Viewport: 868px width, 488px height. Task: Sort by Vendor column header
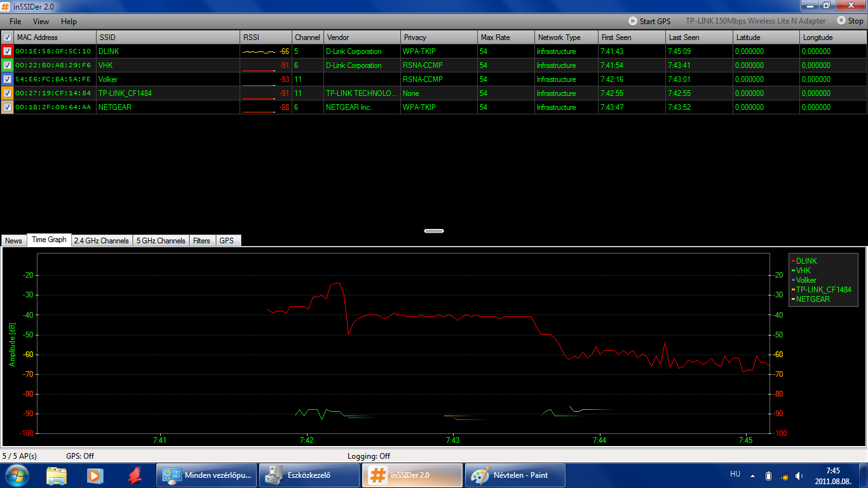pyautogui.click(x=362, y=37)
